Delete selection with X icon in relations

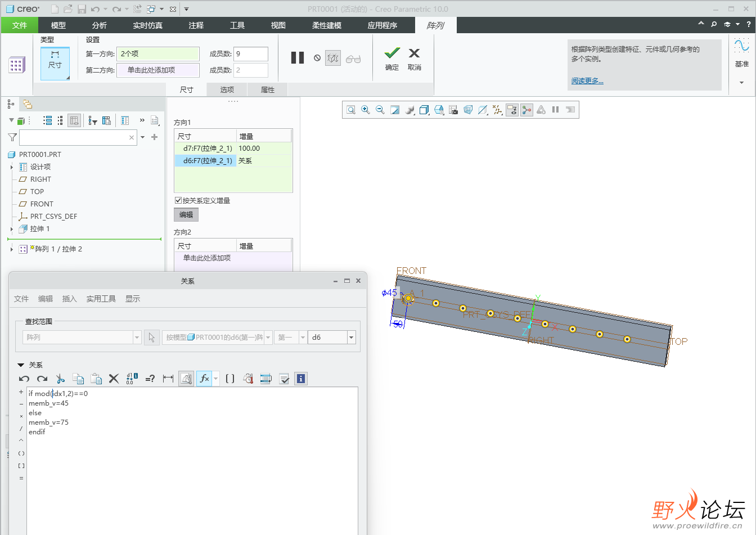[114, 379]
